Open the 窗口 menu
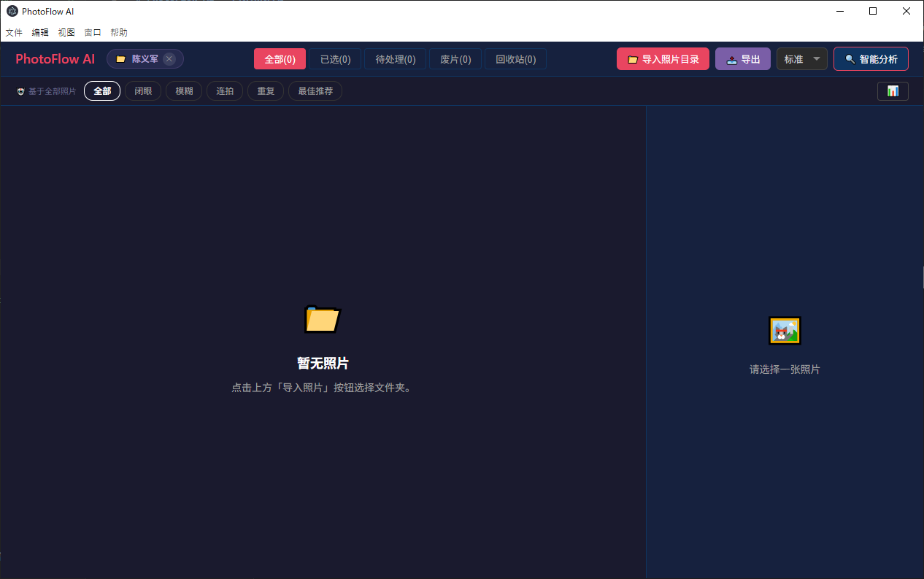The height and width of the screenshot is (579, 924). coord(93,33)
